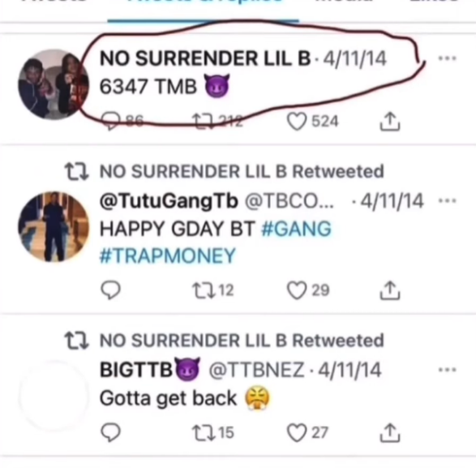Share the 6347 TMB tweet
476x468 pixels.
point(390,122)
